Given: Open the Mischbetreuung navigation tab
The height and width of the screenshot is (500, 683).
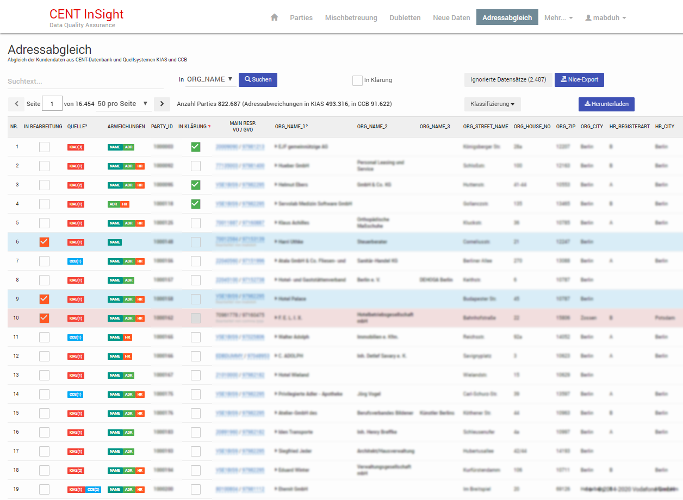Looking at the screenshot, I should coord(352,18).
